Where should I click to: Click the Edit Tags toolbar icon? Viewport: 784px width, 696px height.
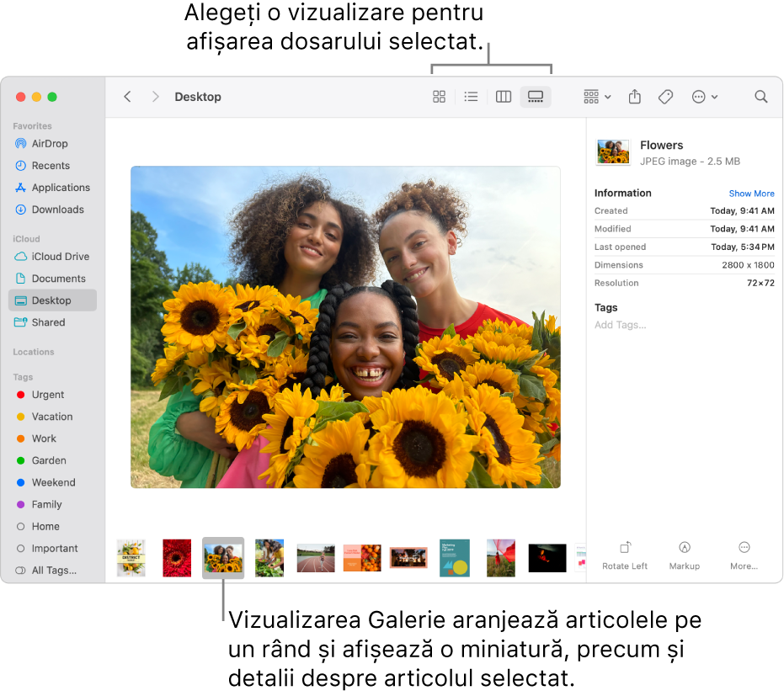point(665,97)
